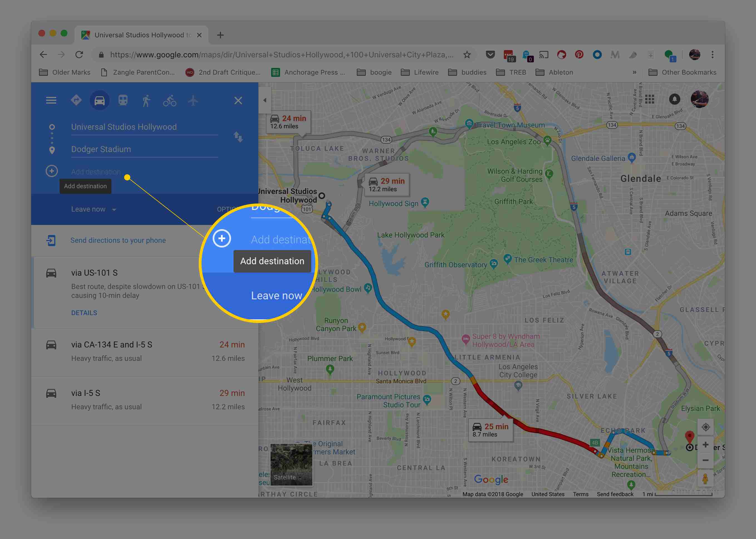Image resolution: width=756 pixels, height=539 pixels.
Task: Open the 2nd Draft Critique bookmark
Action: coord(223,72)
